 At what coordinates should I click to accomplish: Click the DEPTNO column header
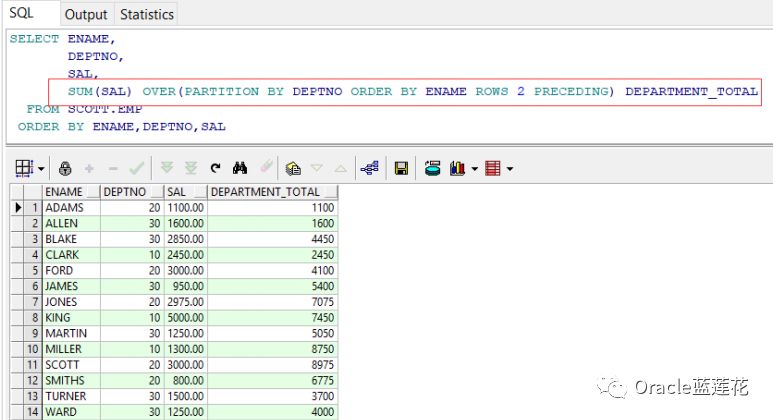[x=133, y=192]
